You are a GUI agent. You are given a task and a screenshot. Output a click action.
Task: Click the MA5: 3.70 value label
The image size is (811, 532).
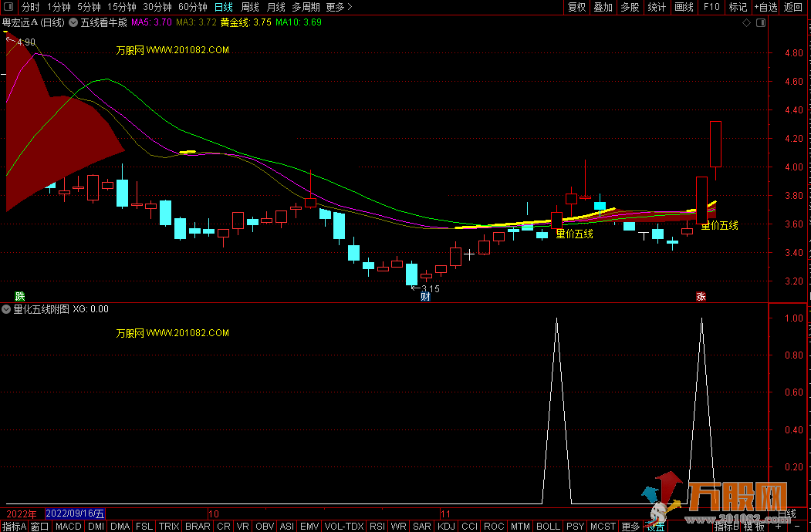click(x=151, y=23)
